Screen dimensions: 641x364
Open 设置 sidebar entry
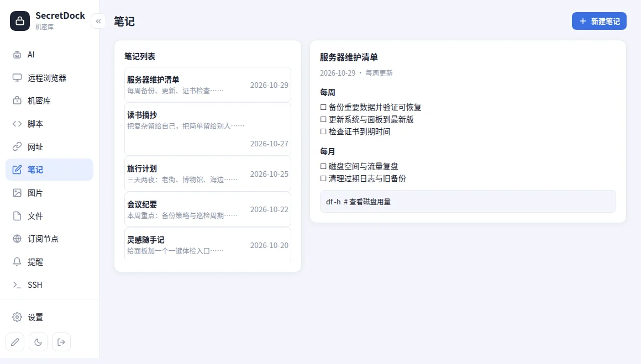tap(50, 317)
